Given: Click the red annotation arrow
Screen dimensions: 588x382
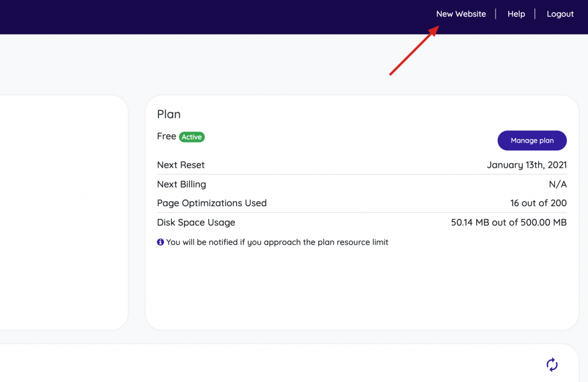Looking at the screenshot, I should click(411, 52).
